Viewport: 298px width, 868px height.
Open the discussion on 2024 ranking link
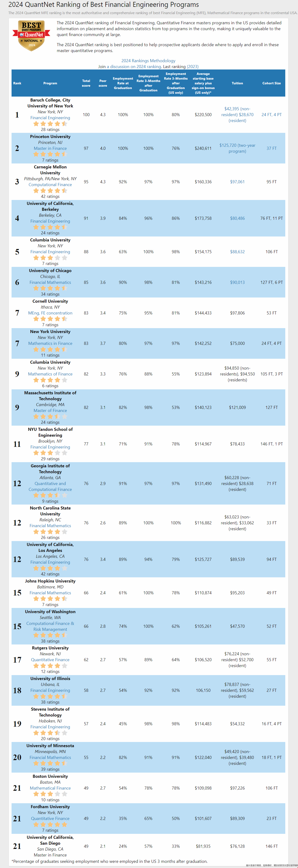(x=134, y=67)
